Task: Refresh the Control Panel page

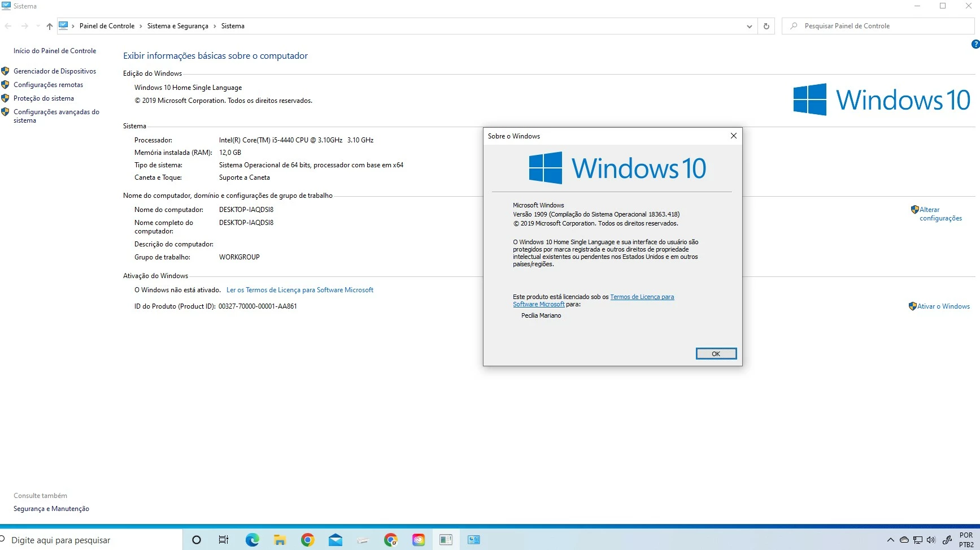Action: tap(766, 26)
